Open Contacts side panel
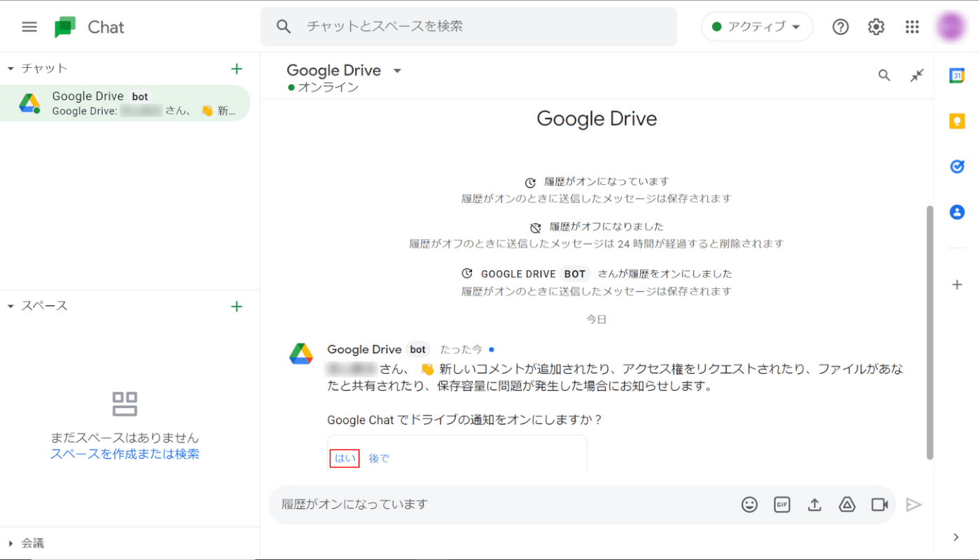Screen dimensions: 979x560 tap(957, 212)
